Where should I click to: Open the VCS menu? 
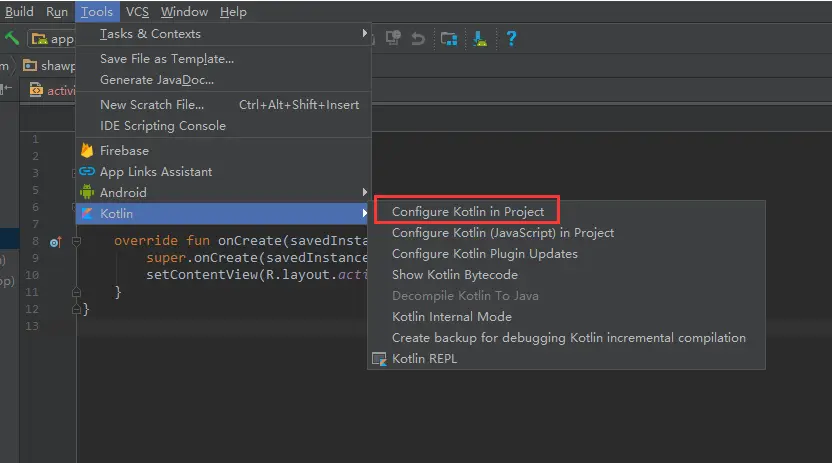click(x=137, y=12)
